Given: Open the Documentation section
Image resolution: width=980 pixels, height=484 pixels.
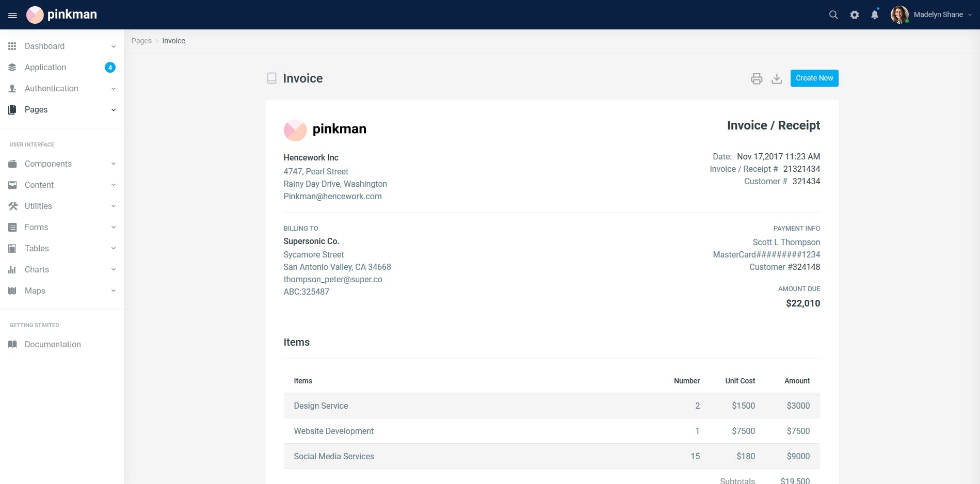Looking at the screenshot, I should click(x=53, y=344).
